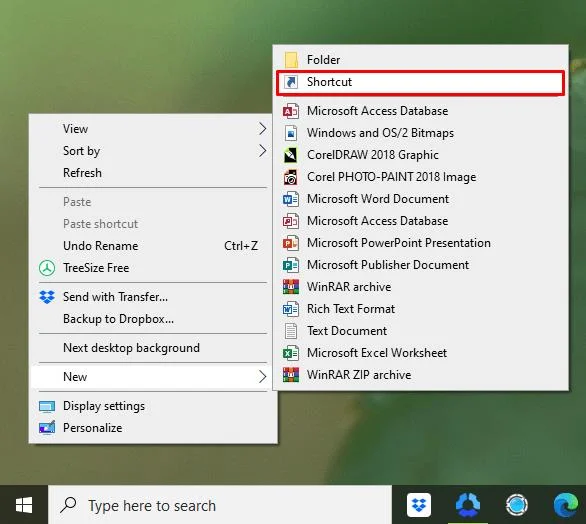
Task: Expand the New submenu chevron
Action: point(263,377)
